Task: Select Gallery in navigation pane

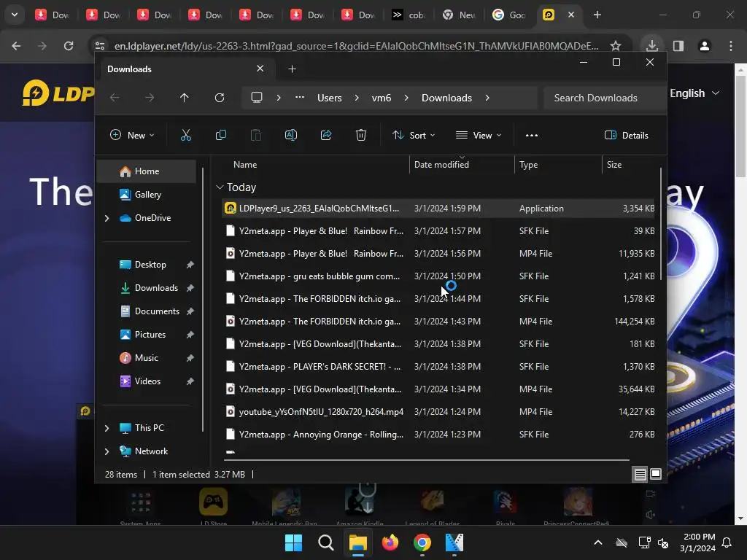Action: pyautogui.click(x=146, y=194)
